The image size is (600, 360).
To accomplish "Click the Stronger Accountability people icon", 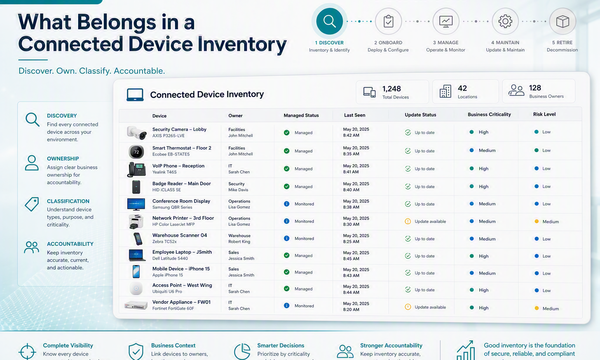I will click(345, 351).
